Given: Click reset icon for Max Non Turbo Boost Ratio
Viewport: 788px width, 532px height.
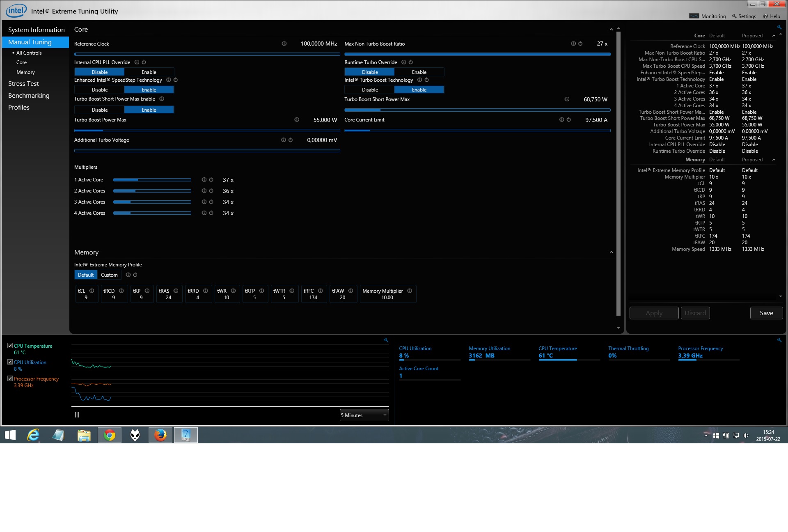Looking at the screenshot, I should [x=580, y=44].
